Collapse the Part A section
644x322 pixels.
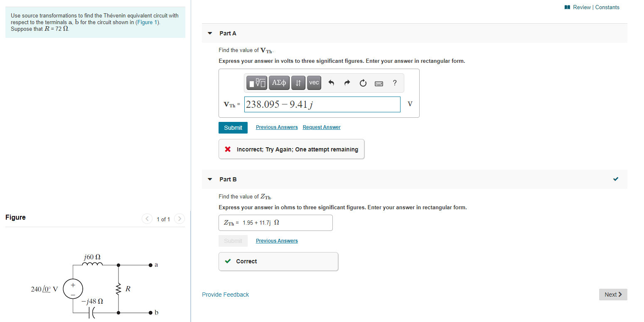pyautogui.click(x=210, y=33)
